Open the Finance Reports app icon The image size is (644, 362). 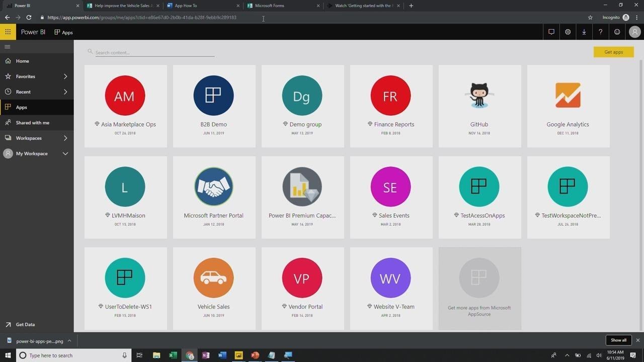[390, 96]
